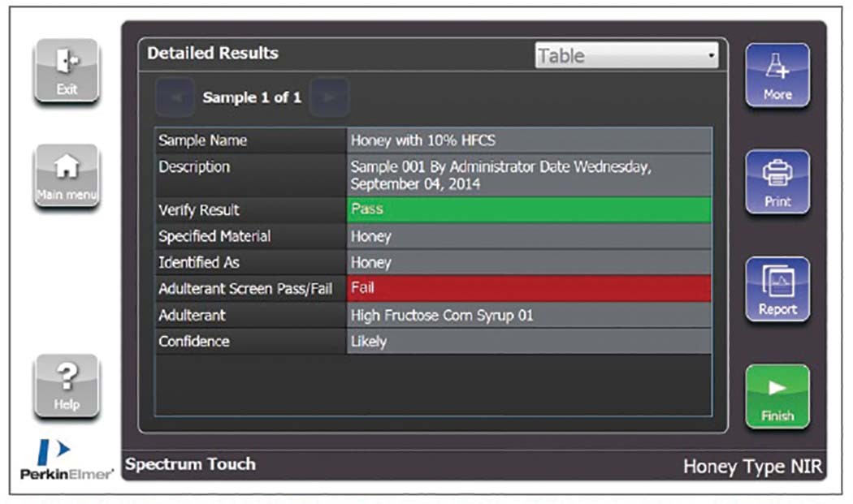Select the red Fail adulterant screen cell
Image resolution: width=853 pixels, height=504 pixels.
coord(528,288)
